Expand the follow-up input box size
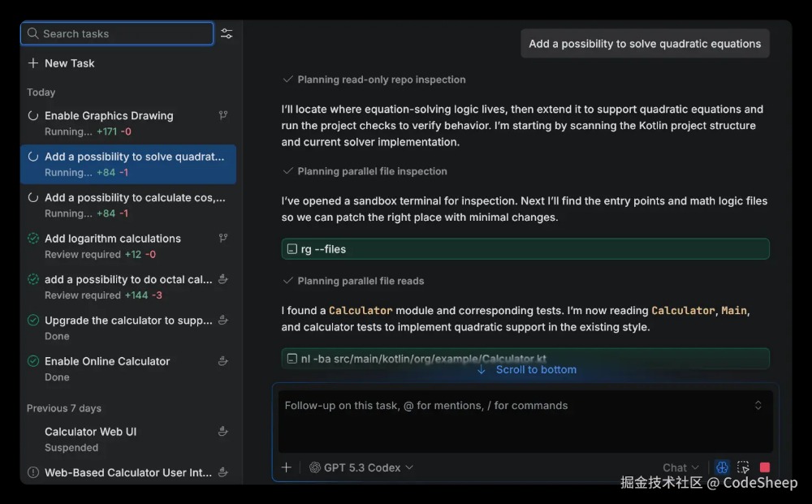 tap(758, 405)
